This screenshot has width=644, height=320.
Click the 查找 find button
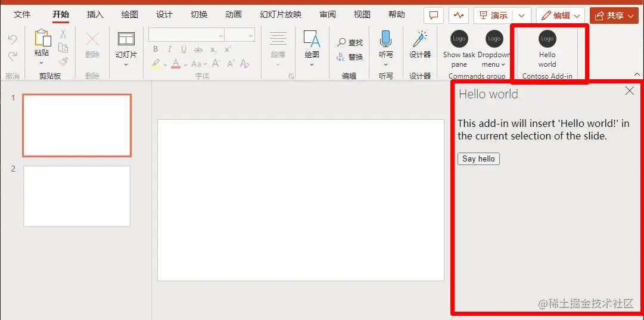[x=350, y=42]
